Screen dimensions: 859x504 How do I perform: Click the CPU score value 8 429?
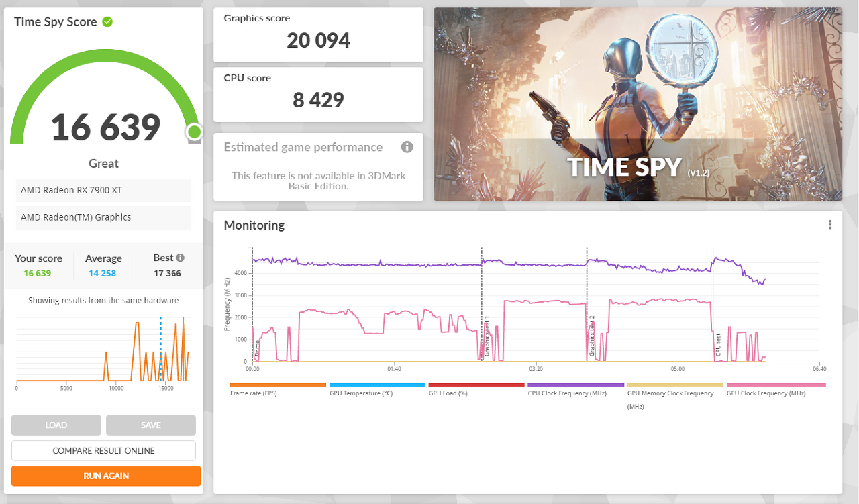click(x=318, y=100)
